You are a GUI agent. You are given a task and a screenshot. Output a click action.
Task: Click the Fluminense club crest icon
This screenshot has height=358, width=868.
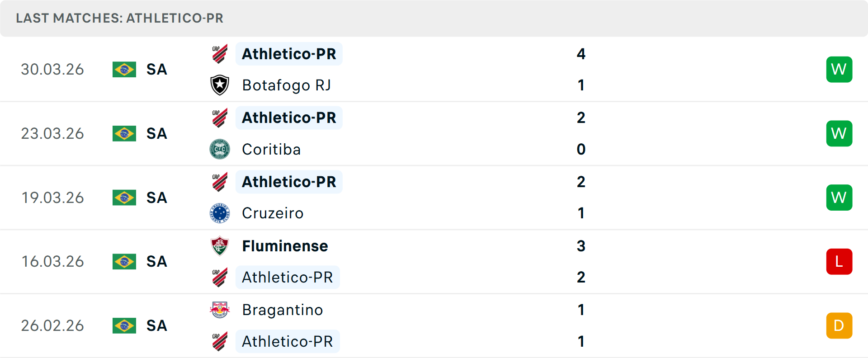(220, 246)
